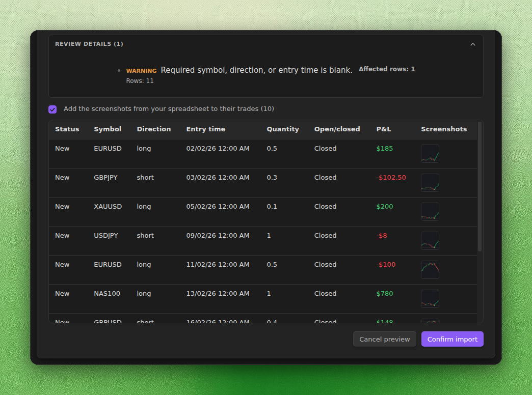
Task: Click Confirm import button
Action: tap(453, 339)
